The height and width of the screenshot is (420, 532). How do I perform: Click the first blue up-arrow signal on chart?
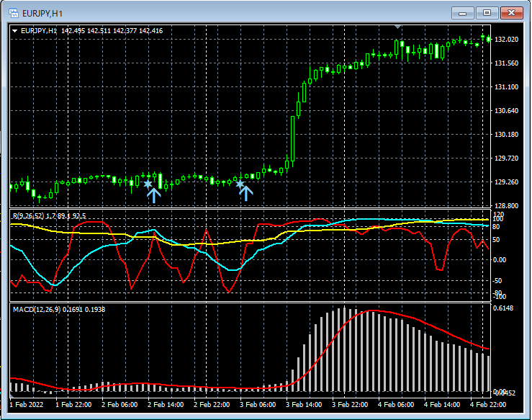pos(153,195)
